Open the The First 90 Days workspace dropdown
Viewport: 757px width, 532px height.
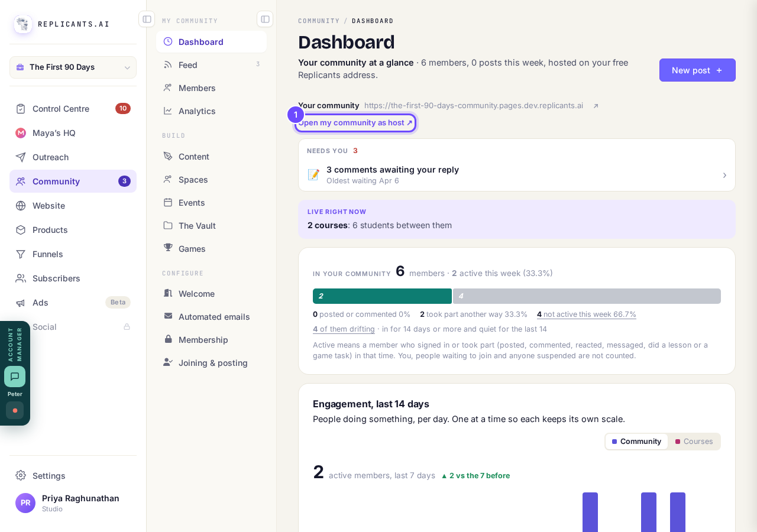(73, 67)
